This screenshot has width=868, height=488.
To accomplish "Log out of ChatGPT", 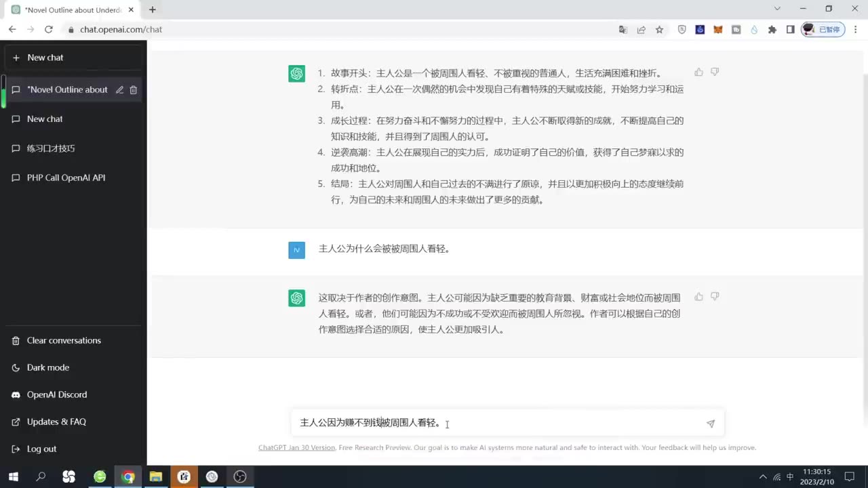I will 73,449.
